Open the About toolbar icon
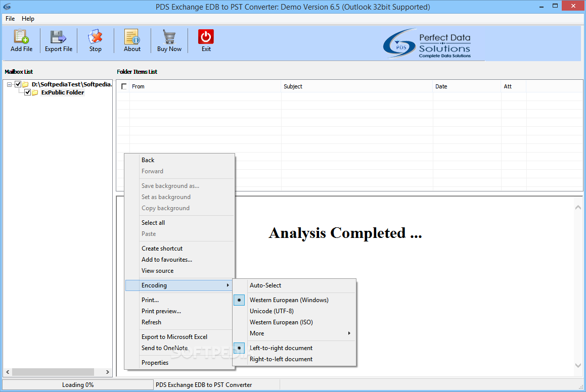Viewport: 586px width, 392px height. coord(132,36)
